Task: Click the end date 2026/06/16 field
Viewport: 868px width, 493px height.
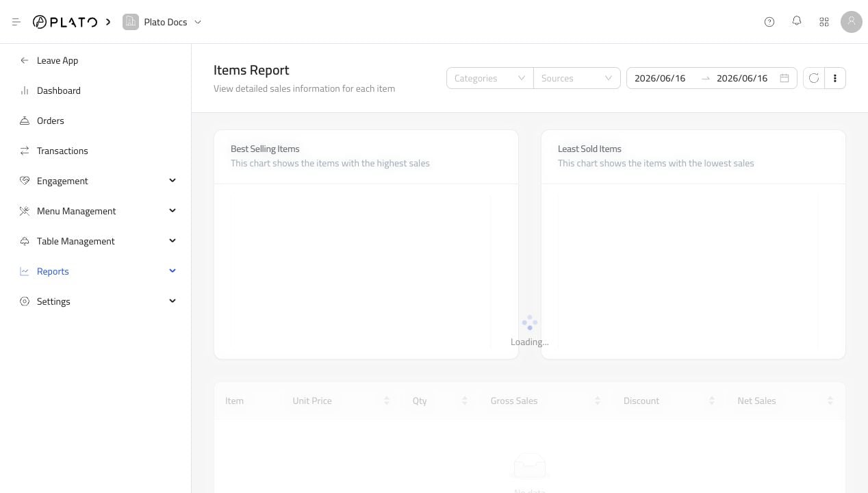Action: pyautogui.click(x=742, y=78)
